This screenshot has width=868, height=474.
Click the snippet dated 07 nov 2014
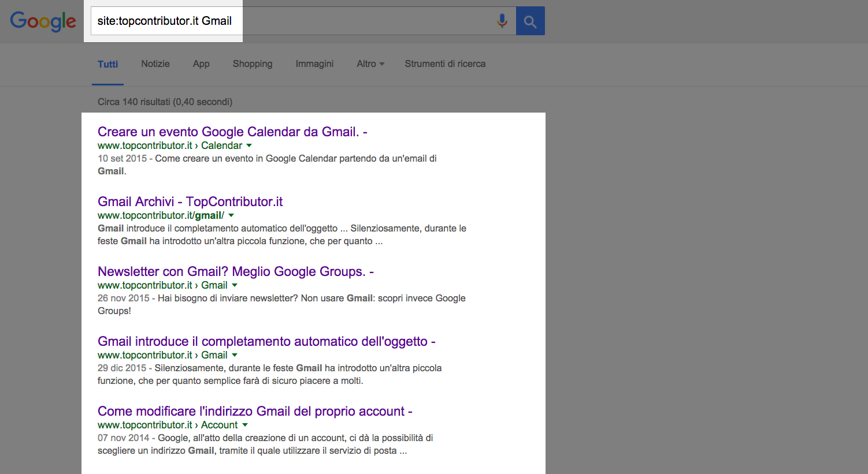[x=265, y=444]
